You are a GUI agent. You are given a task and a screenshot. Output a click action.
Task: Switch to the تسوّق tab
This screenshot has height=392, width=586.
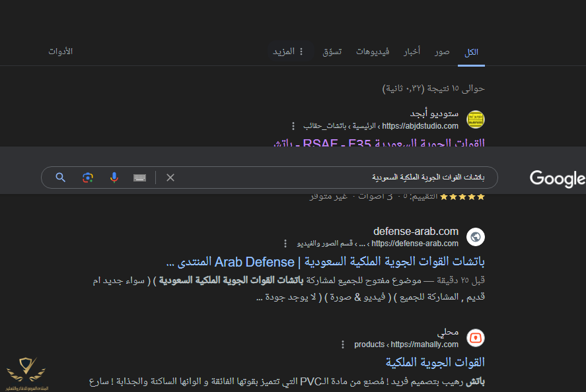point(332,51)
